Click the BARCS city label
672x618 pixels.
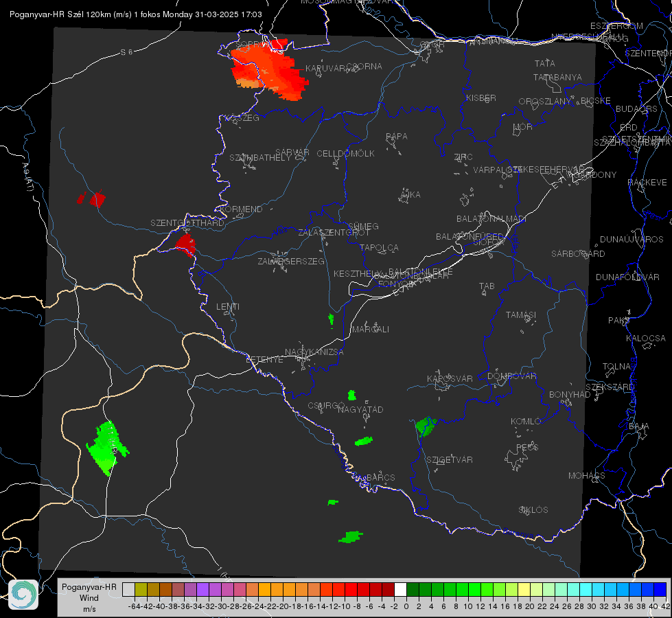point(381,478)
